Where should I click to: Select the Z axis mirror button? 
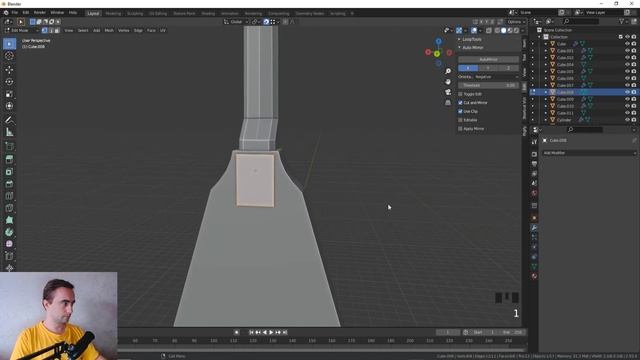click(x=509, y=68)
